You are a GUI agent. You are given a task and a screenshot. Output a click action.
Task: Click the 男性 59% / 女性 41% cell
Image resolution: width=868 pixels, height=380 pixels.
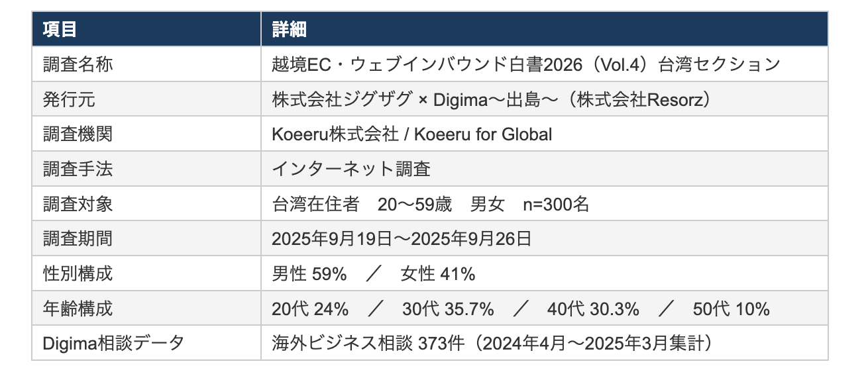[x=373, y=273]
